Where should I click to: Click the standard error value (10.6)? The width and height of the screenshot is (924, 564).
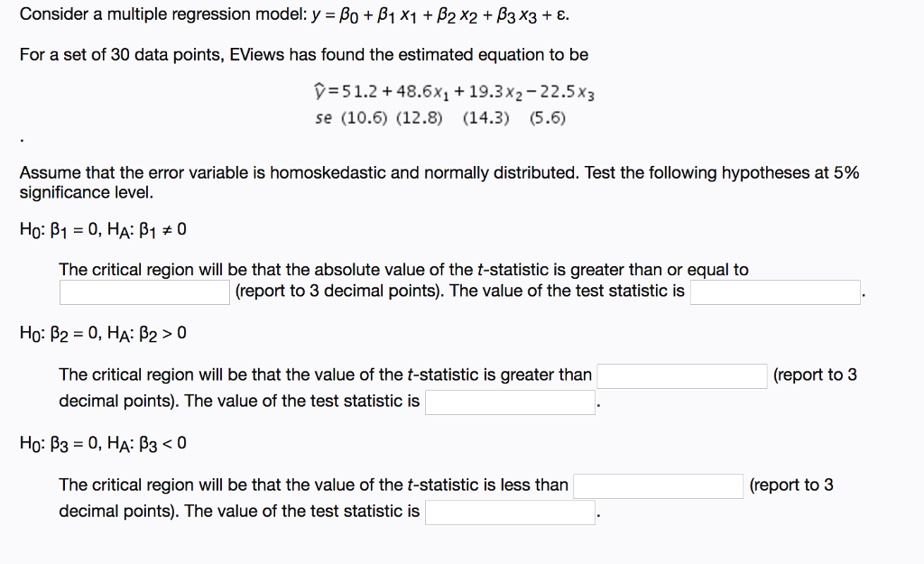[365, 118]
